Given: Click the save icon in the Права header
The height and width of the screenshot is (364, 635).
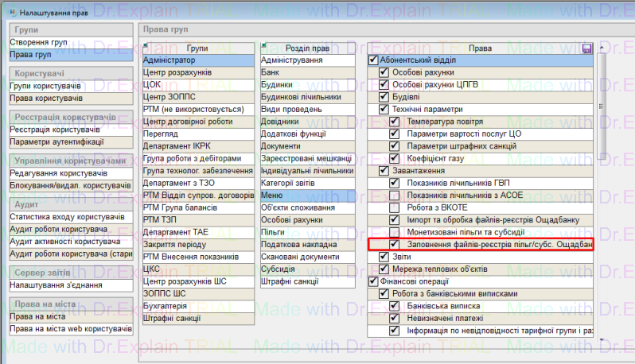Looking at the screenshot, I should tap(587, 48).
